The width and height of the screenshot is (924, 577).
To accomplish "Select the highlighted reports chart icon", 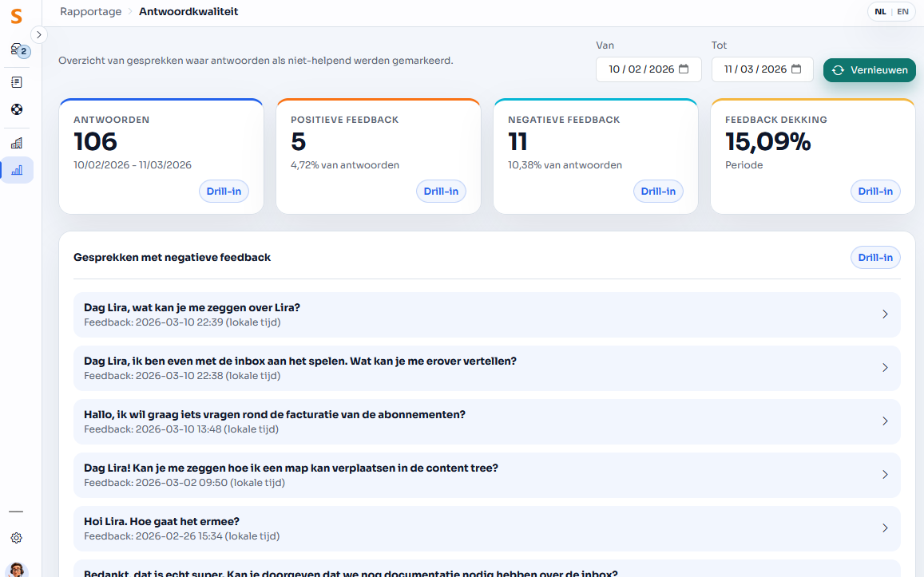I will click(17, 170).
